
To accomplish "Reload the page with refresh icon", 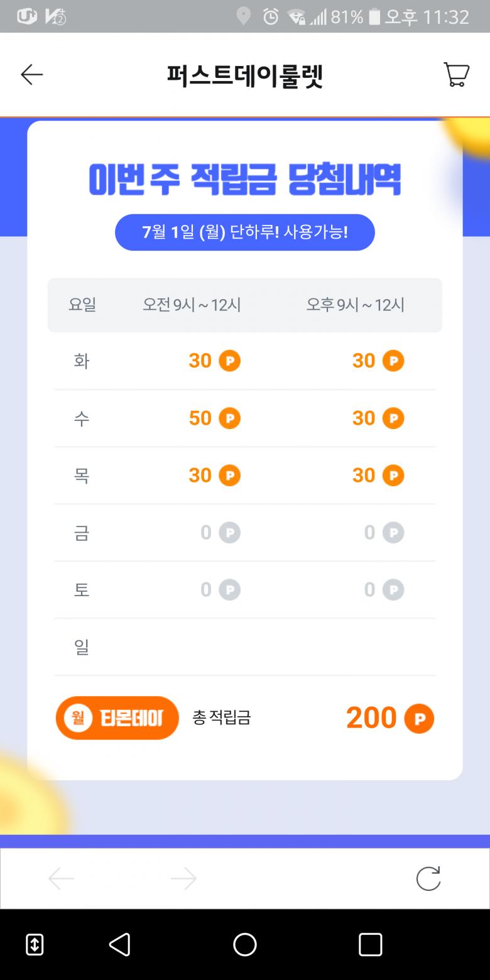I will [x=428, y=878].
